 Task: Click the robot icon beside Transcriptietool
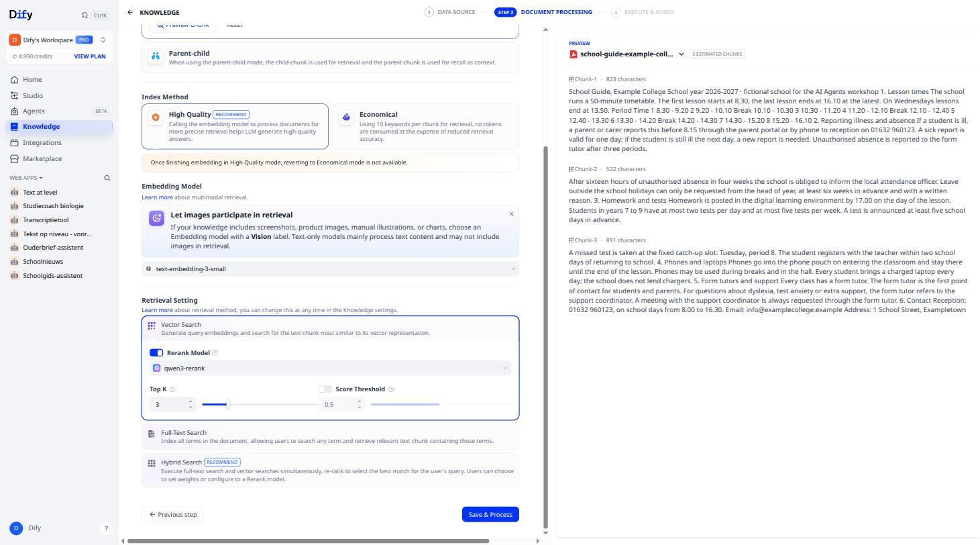15,219
